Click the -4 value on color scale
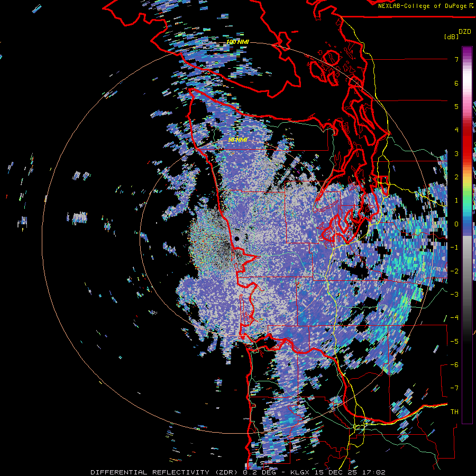The image size is (476, 476). click(x=454, y=318)
